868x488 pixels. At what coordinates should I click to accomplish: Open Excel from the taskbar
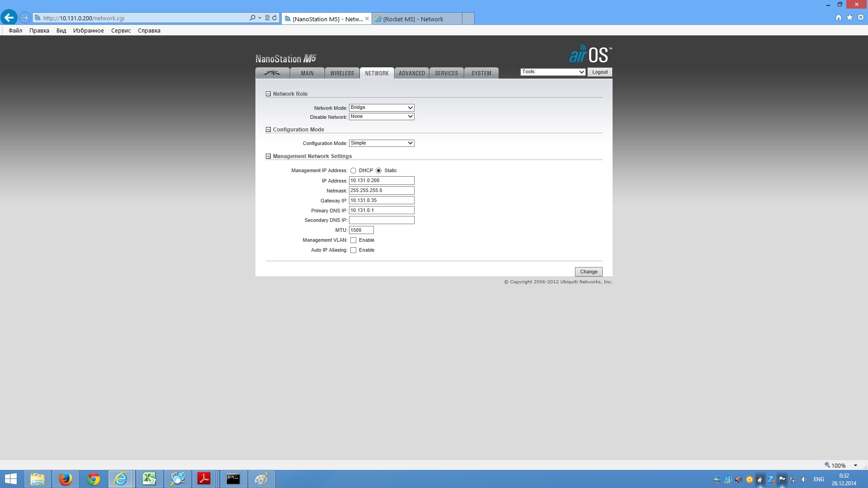pyautogui.click(x=149, y=479)
